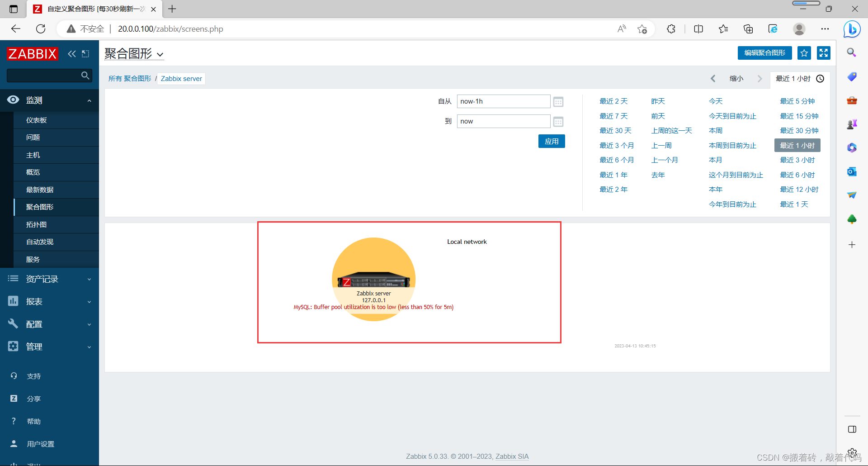Click the browser refresh icon
This screenshot has width=868, height=466.
click(x=41, y=29)
